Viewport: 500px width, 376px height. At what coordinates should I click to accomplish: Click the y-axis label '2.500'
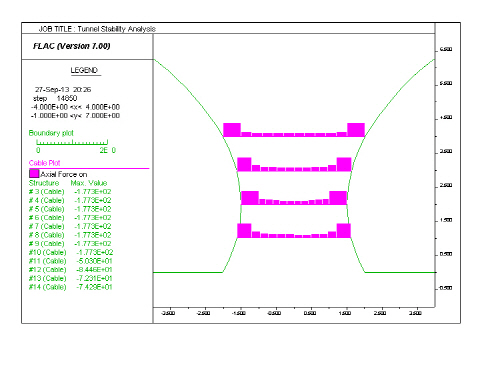[x=446, y=186]
